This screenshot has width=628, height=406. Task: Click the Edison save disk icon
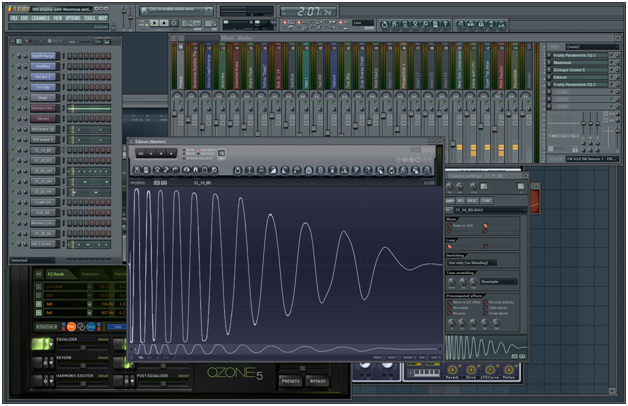tap(146, 170)
